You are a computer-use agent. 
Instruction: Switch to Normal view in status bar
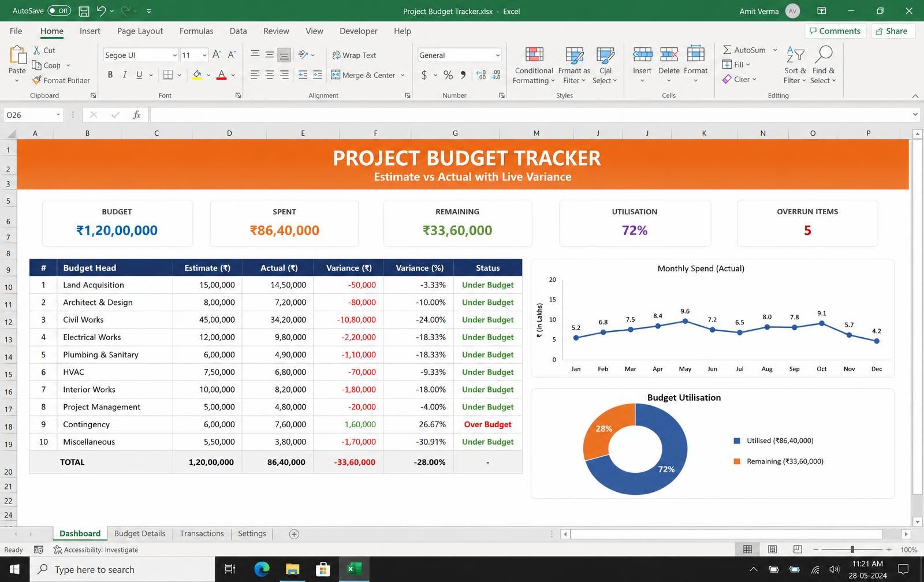(747, 549)
